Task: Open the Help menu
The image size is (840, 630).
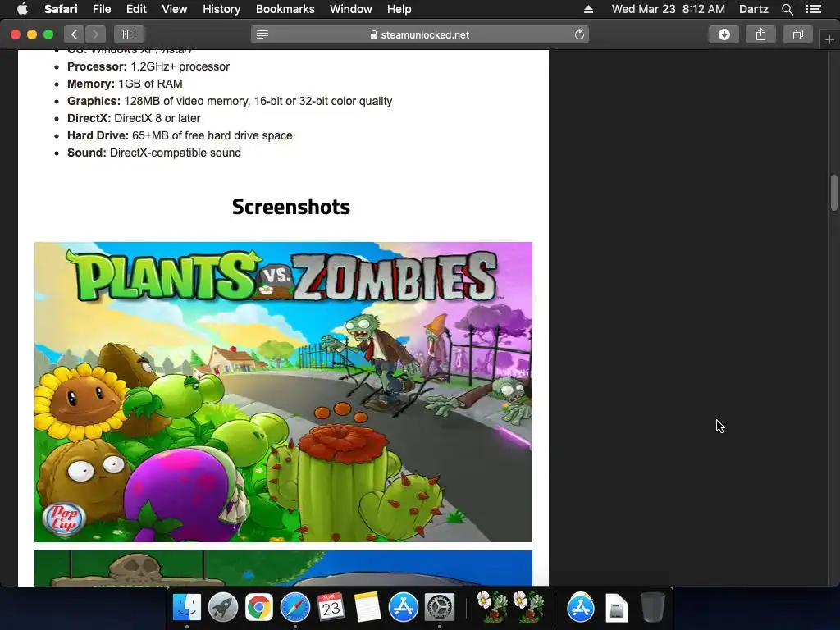Action: 399,9
